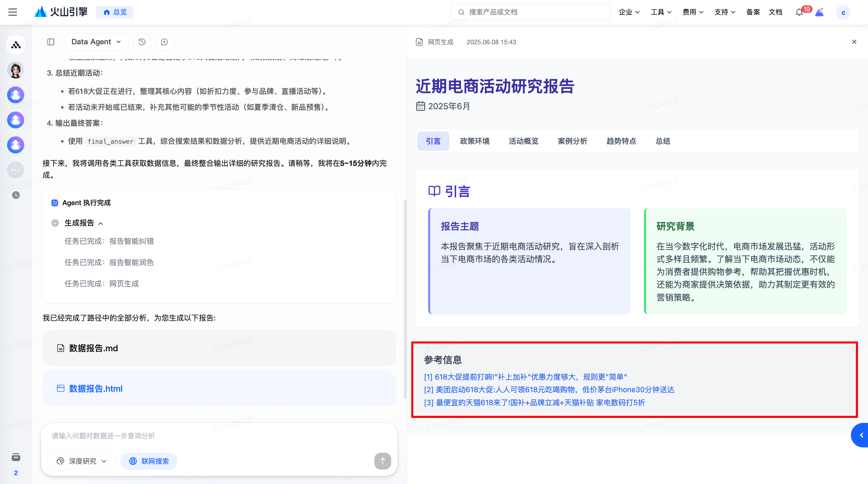Viewport: 868px width, 484px height.
Task: Open reference [3] 最便宜的天猫618 link
Action: click(x=534, y=403)
